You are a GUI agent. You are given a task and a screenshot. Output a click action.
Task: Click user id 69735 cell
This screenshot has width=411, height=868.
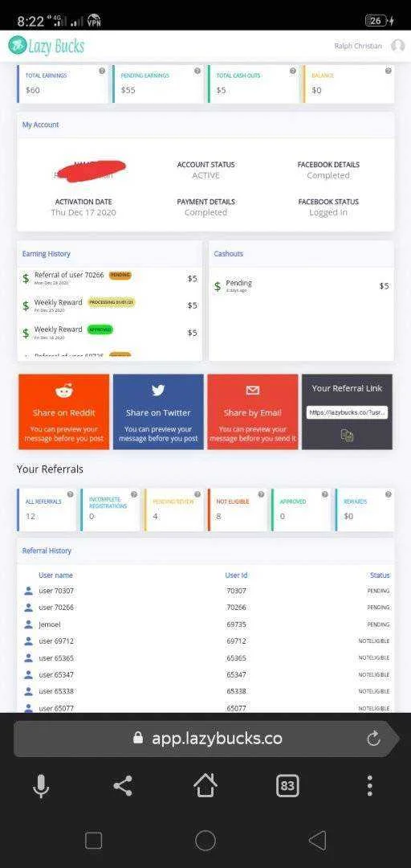[236, 624]
